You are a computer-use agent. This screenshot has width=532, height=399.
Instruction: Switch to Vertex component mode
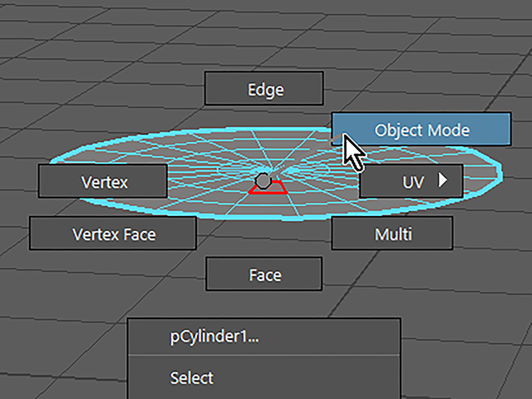coord(103,181)
